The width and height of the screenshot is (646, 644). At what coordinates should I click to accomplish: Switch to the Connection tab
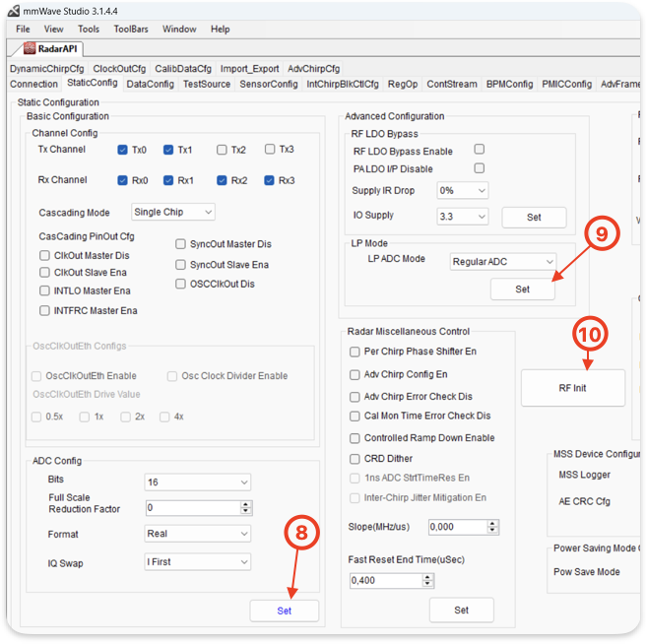(x=33, y=84)
